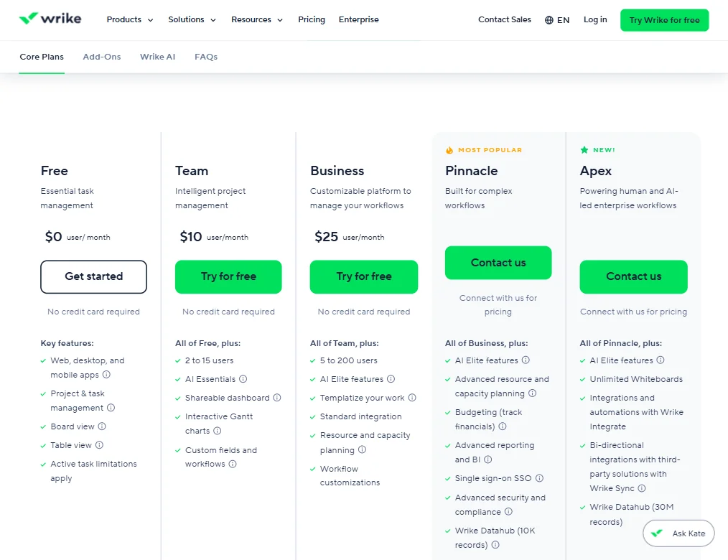Screen dimensions: 728x560
Task: Click Try Wrike for free button
Action: point(664,20)
